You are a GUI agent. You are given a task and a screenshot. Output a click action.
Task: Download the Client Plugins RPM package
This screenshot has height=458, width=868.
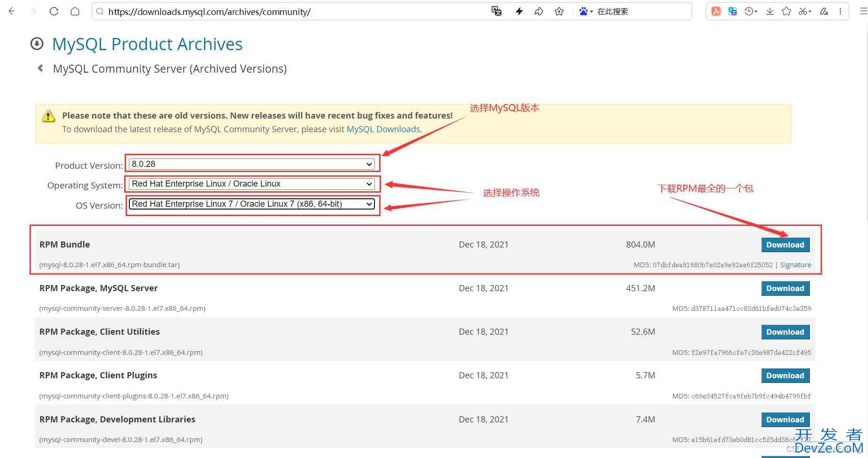click(785, 375)
